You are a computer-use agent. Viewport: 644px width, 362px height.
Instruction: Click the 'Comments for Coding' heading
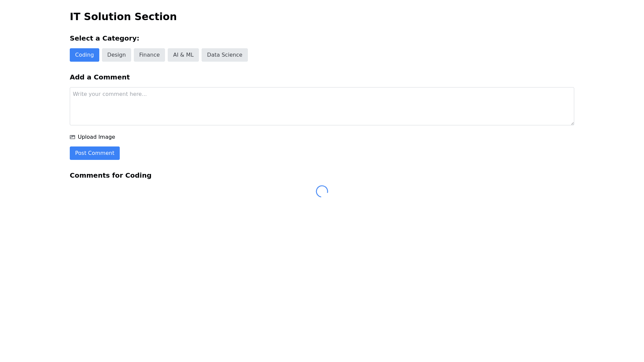tap(110, 175)
